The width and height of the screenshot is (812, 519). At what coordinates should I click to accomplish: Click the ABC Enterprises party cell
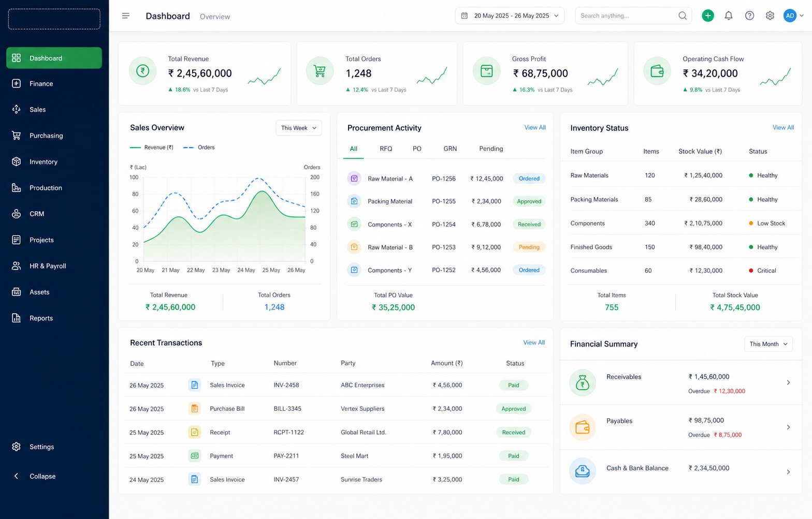click(x=363, y=385)
